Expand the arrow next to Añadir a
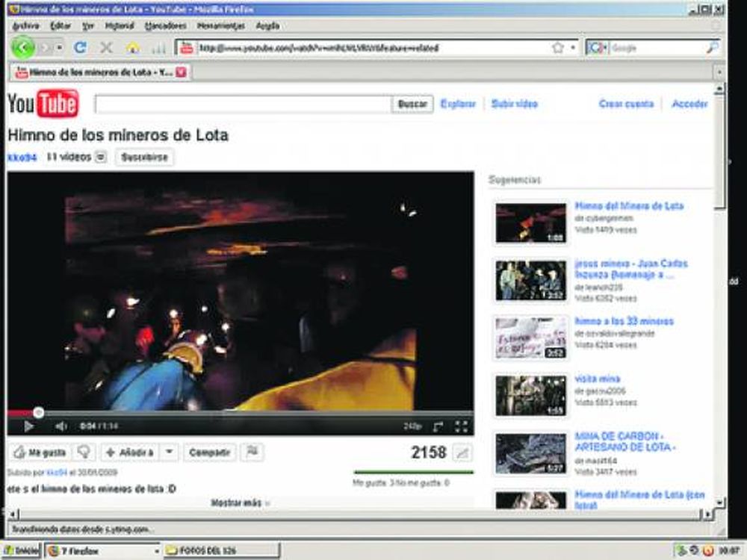Screen dimensions: 747x560 (x=170, y=452)
